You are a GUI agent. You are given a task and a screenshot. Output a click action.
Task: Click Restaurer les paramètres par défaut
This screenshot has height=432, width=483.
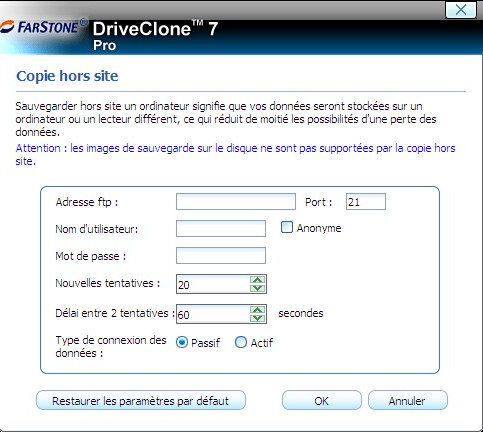tap(141, 400)
